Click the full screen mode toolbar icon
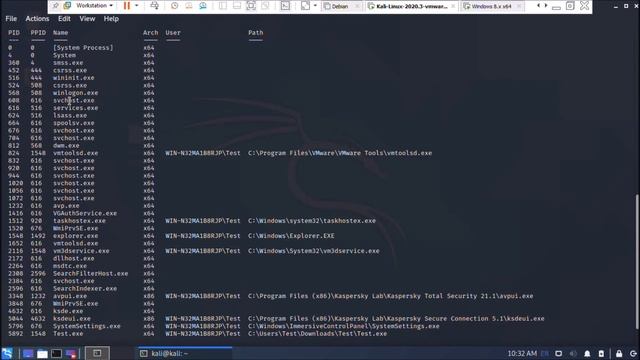Screen dimensions: 640x360 tap(251, 6)
